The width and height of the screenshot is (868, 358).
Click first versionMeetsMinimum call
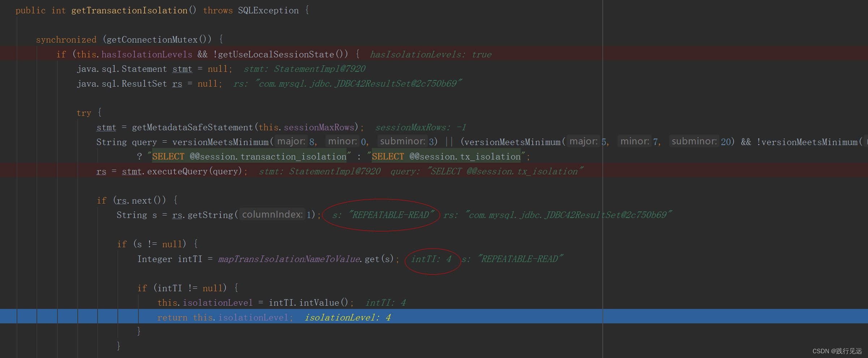coord(220,142)
